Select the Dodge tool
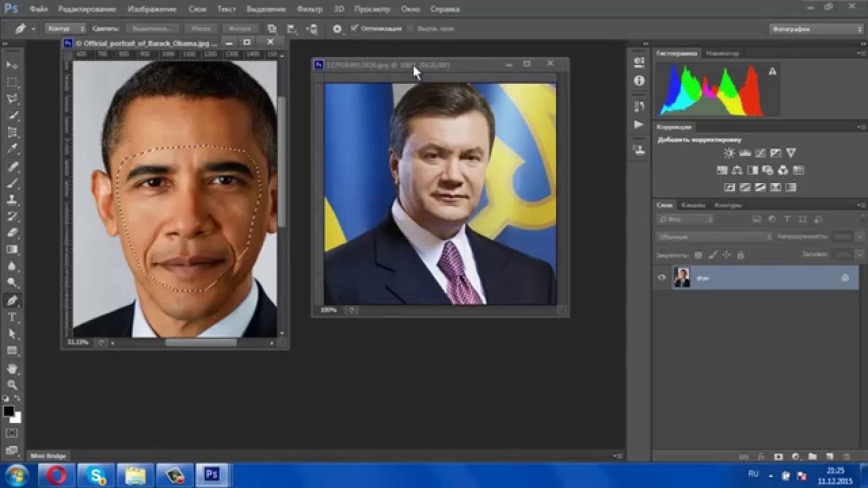868x488 pixels. pyautogui.click(x=12, y=283)
